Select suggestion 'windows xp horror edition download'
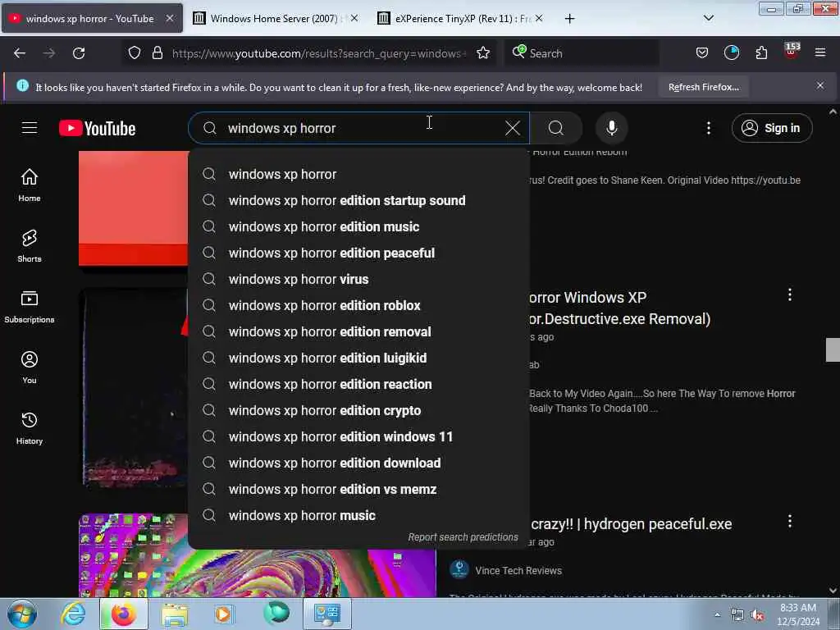The image size is (840, 630). [x=359, y=463]
